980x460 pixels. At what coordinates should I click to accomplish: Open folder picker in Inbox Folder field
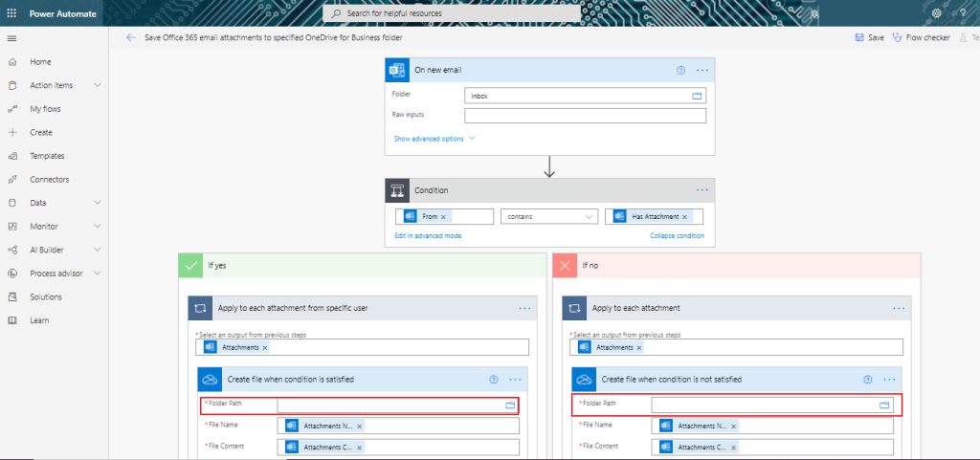point(697,97)
